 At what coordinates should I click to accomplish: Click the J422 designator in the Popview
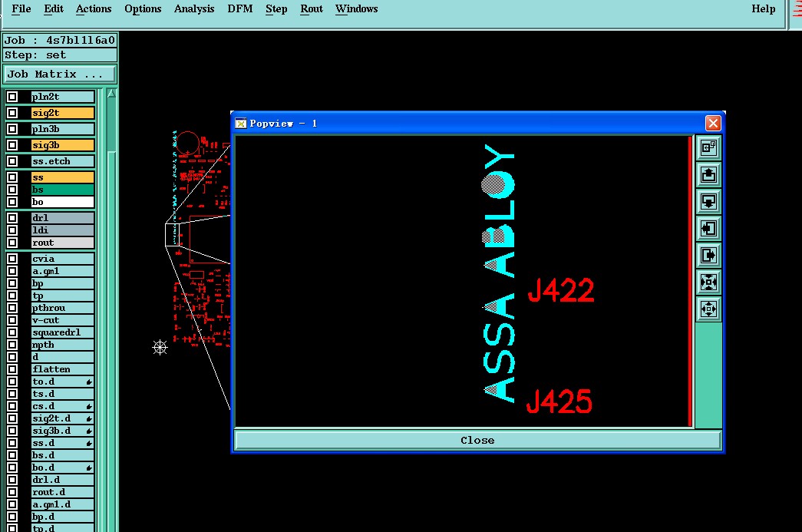pos(561,290)
